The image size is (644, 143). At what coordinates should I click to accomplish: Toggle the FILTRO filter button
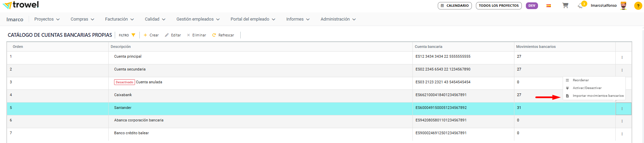127,35
